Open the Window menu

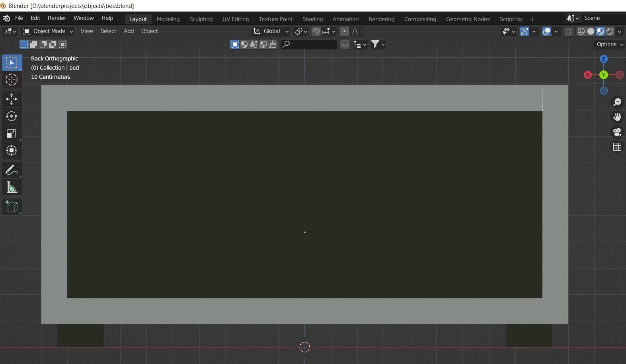(84, 18)
